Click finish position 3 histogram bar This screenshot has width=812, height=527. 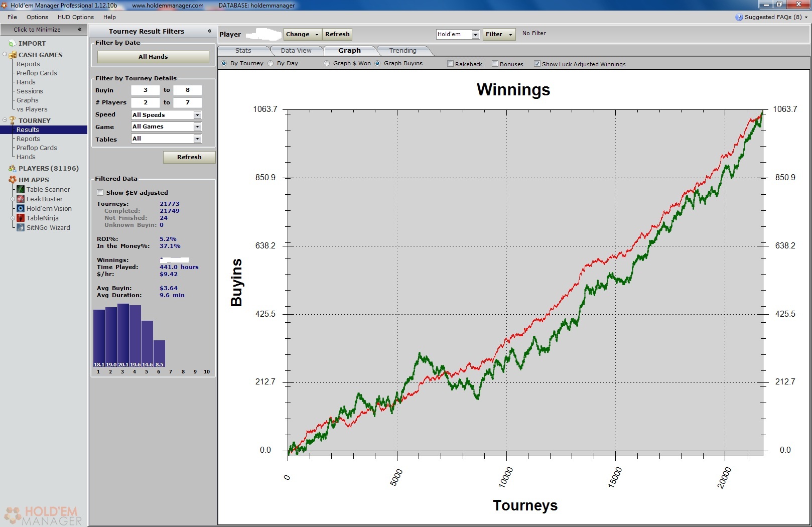pyautogui.click(x=123, y=335)
